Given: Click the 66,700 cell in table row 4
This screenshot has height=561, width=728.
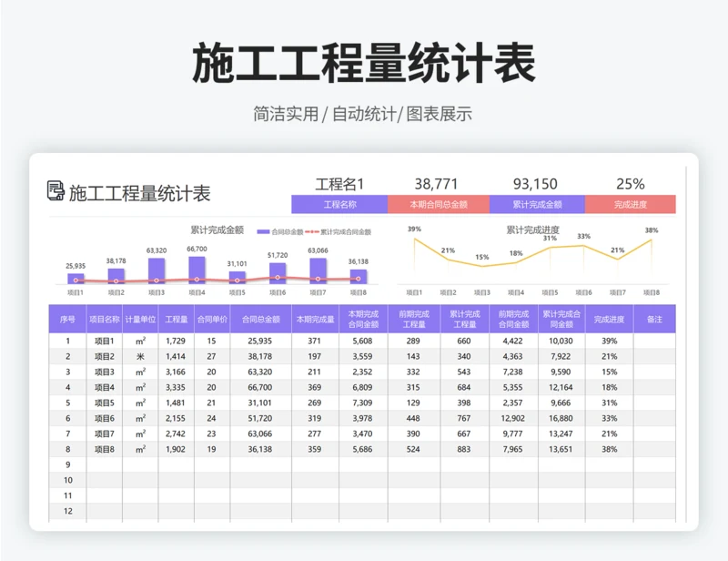Looking at the screenshot, I should click(260, 387).
